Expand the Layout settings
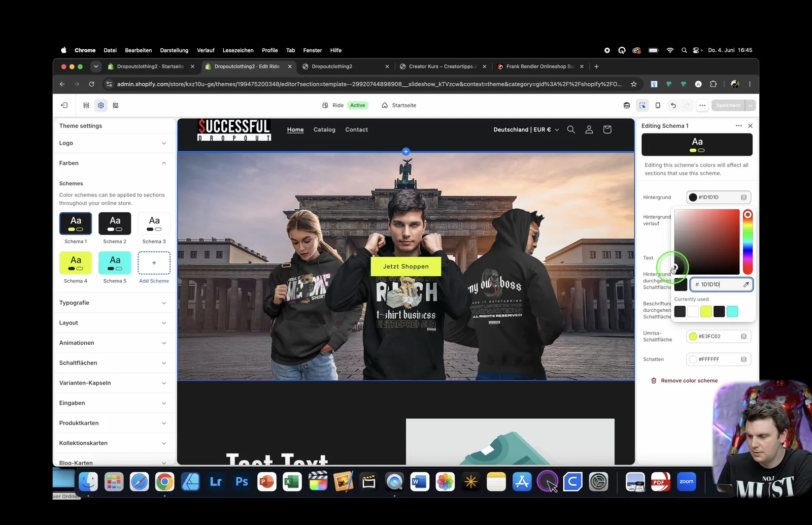 pyautogui.click(x=114, y=323)
